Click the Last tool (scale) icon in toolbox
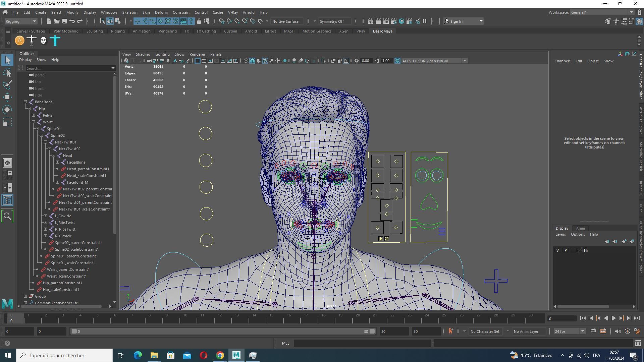 [7, 122]
